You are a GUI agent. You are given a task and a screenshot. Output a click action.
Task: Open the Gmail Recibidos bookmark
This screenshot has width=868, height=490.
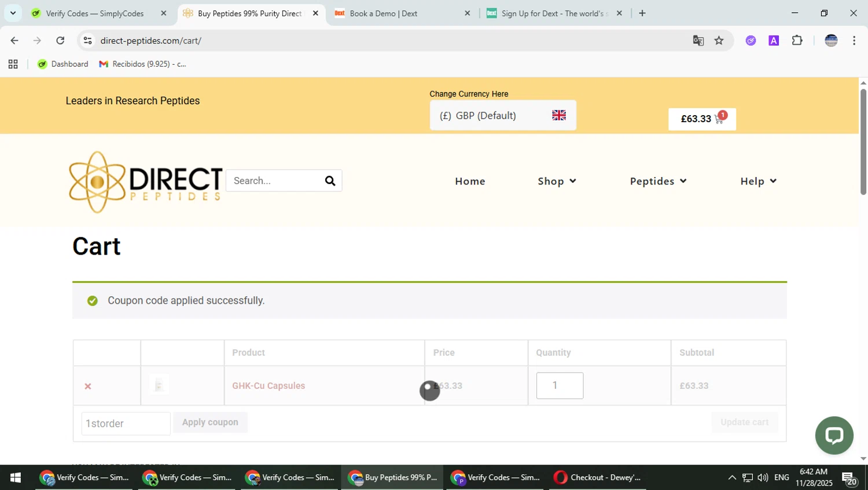point(143,64)
